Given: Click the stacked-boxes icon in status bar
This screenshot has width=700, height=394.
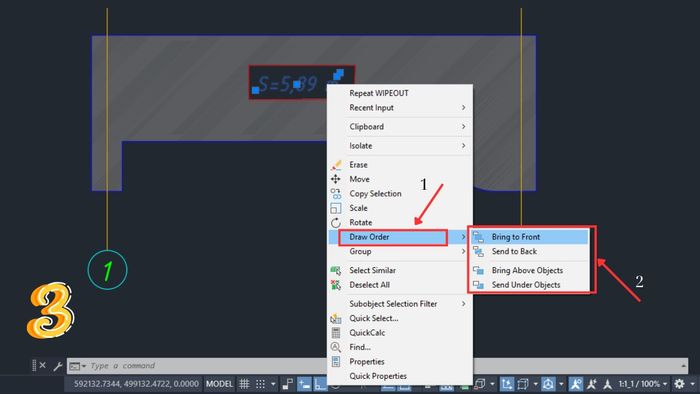Looking at the screenshot, I should [x=480, y=384].
